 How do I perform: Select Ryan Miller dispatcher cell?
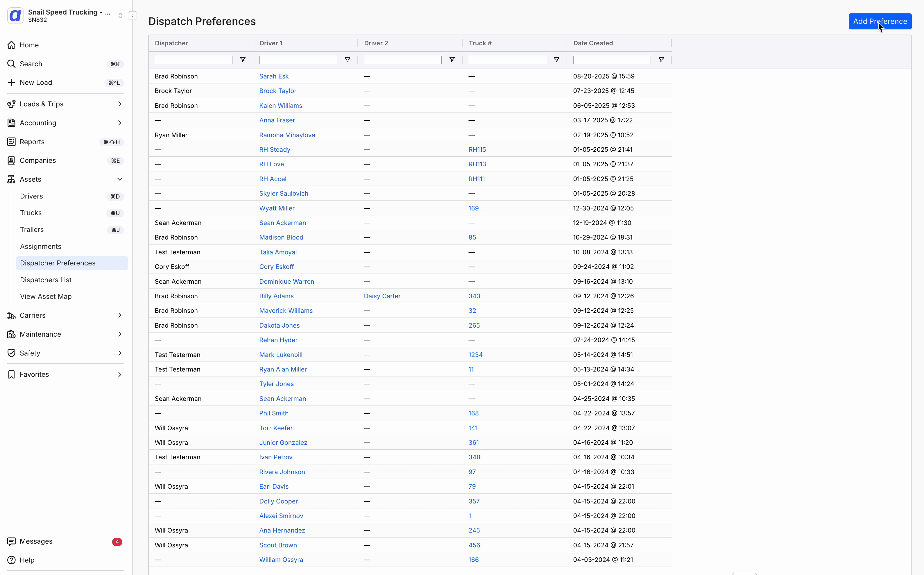tap(171, 135)
